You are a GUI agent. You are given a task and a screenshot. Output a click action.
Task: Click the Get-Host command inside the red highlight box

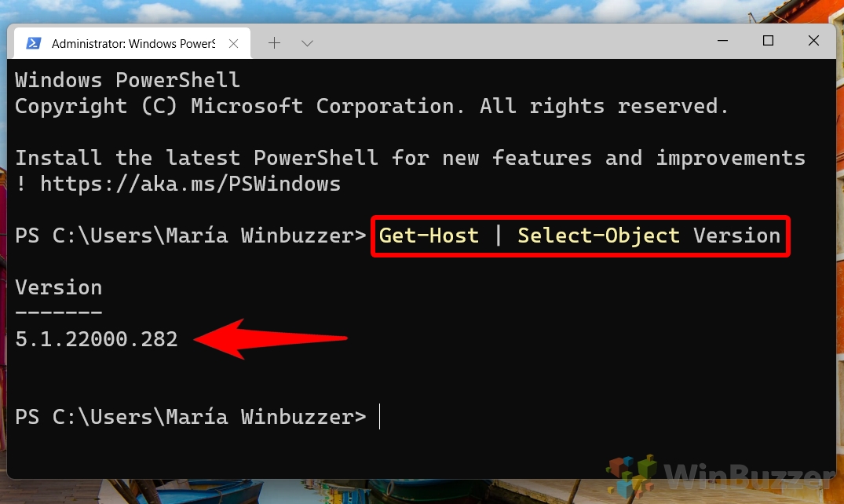click(x=429, y=236)
